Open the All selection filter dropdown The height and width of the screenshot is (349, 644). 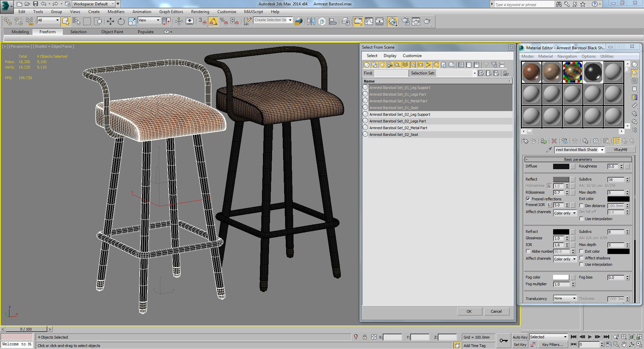pyautogui.click(x=48, y=20)
